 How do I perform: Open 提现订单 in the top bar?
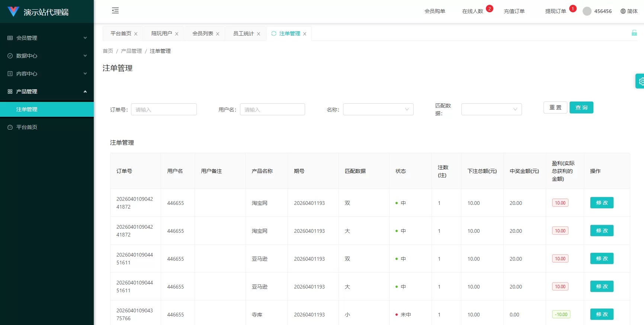(555, 11)
